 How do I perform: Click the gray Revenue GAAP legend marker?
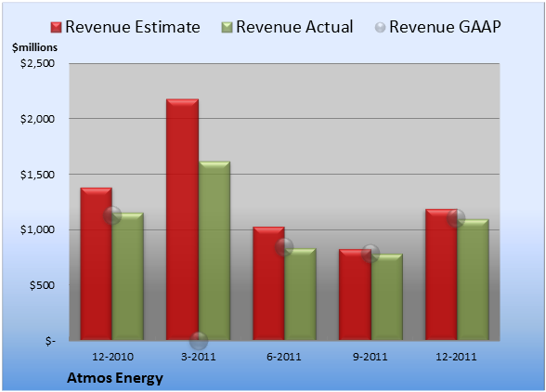click(381, 27)
